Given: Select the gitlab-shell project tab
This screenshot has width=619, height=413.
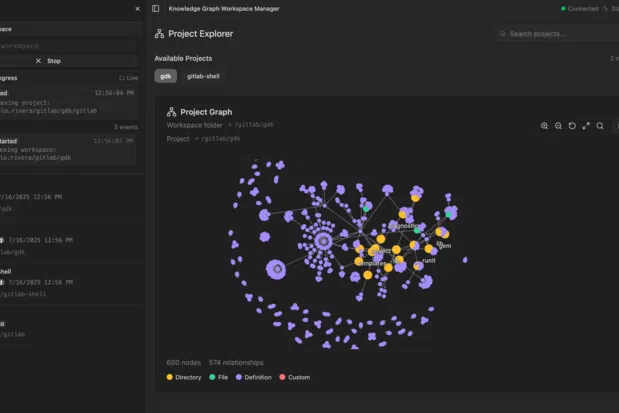Looking at the screenshot, I should click(203, 76).
